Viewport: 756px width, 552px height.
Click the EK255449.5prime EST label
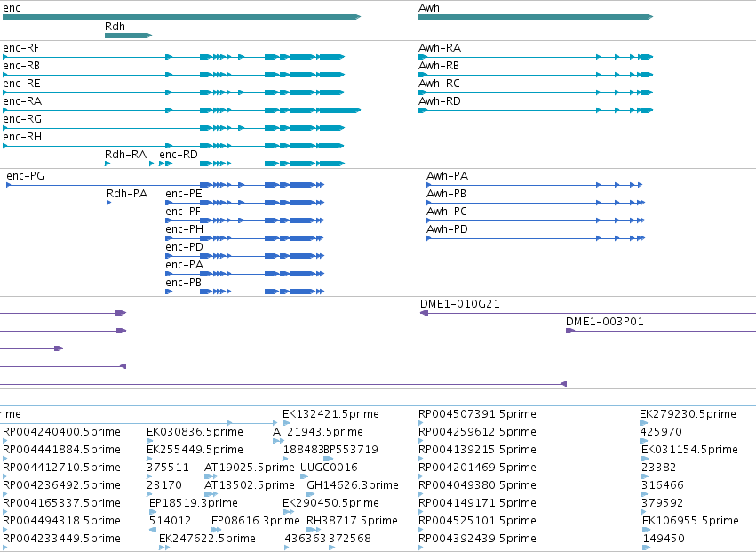click(x=195, y=450)
